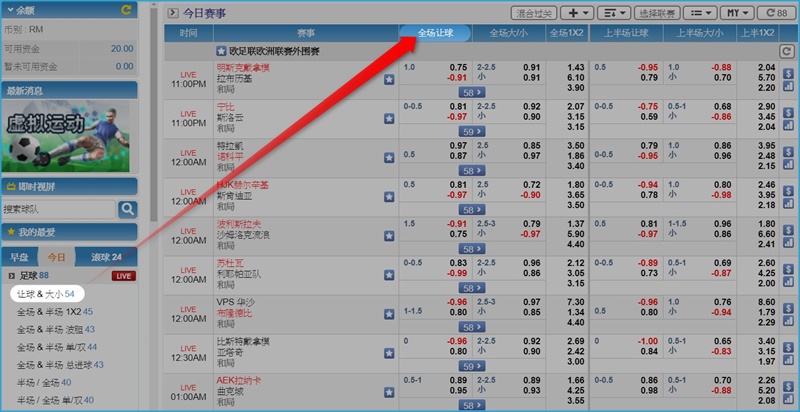Open dollar-sign icon for 宁比 match
800x412 pixels.
pyautogui.click(x=788, y=113)
